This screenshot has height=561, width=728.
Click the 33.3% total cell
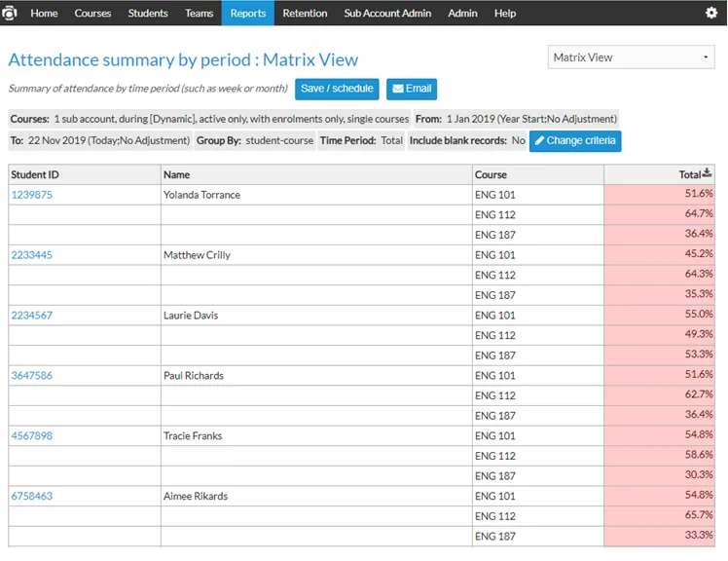(659, 537)
